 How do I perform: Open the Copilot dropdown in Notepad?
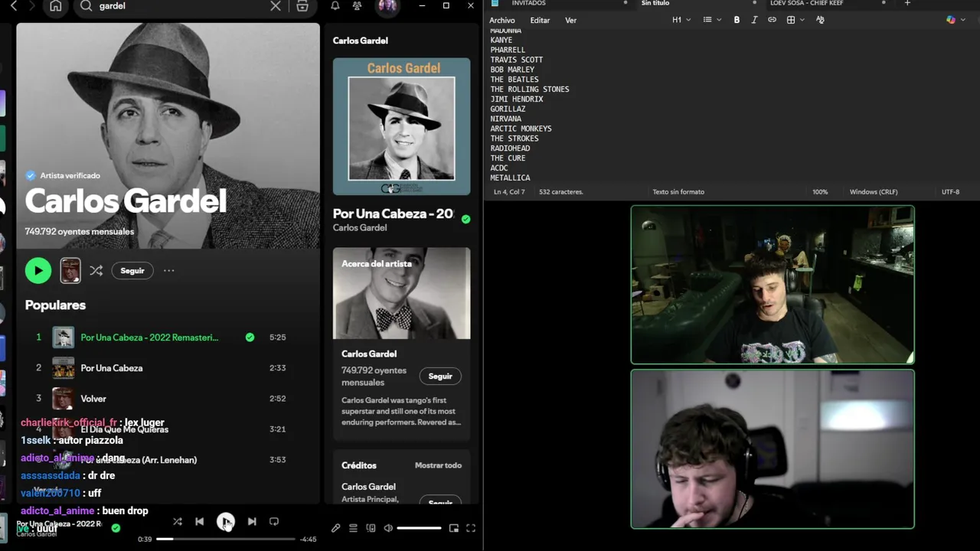click(955, 20)
